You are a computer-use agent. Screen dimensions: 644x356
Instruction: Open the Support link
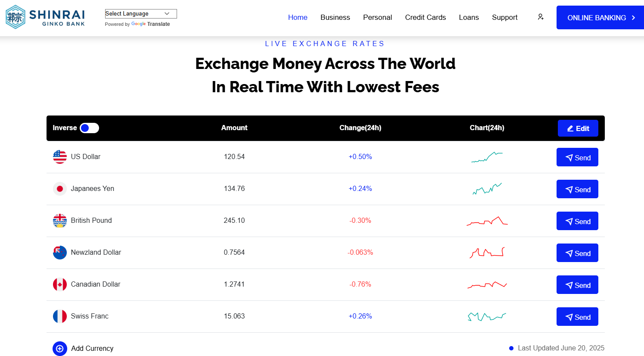click(x=504, y=17)
